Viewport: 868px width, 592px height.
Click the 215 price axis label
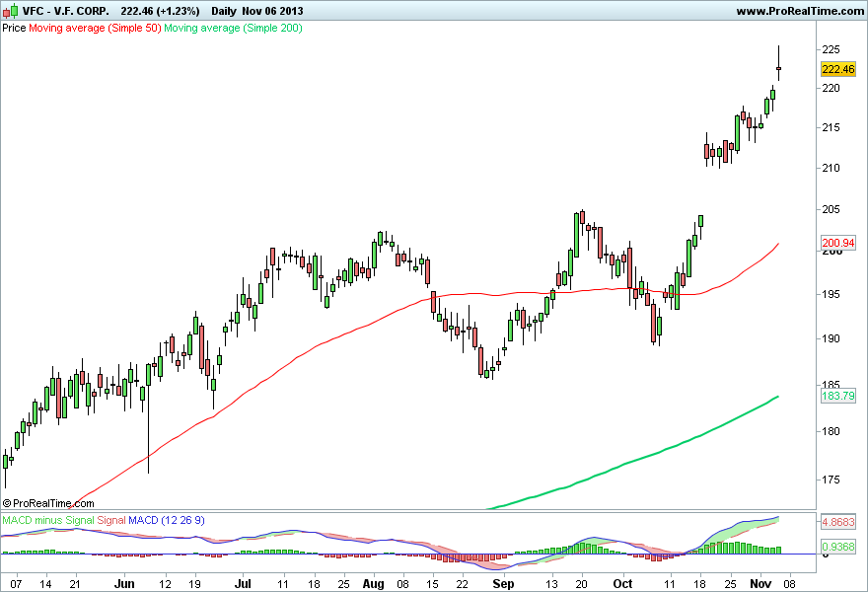click(831, 127)
